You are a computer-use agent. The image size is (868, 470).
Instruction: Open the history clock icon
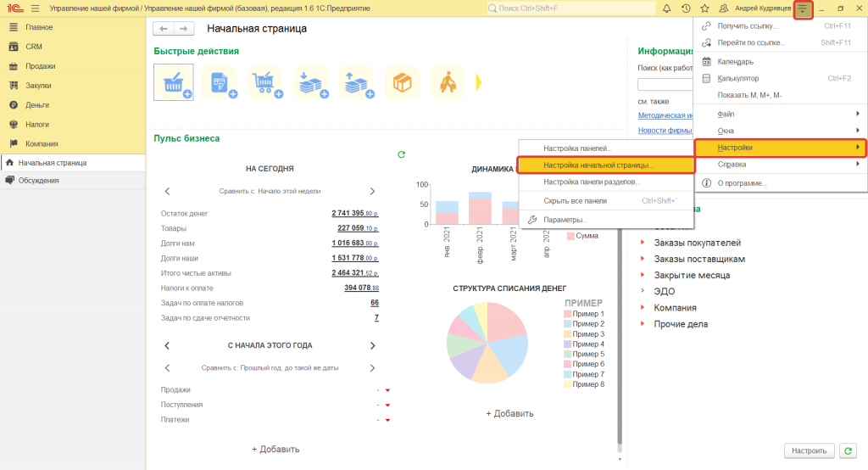point(686,8)
